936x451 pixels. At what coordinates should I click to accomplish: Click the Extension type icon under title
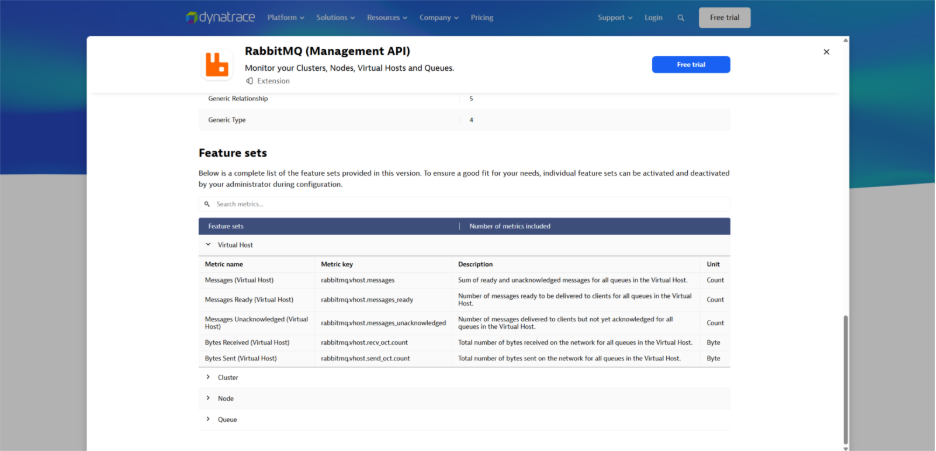(250, 81)
